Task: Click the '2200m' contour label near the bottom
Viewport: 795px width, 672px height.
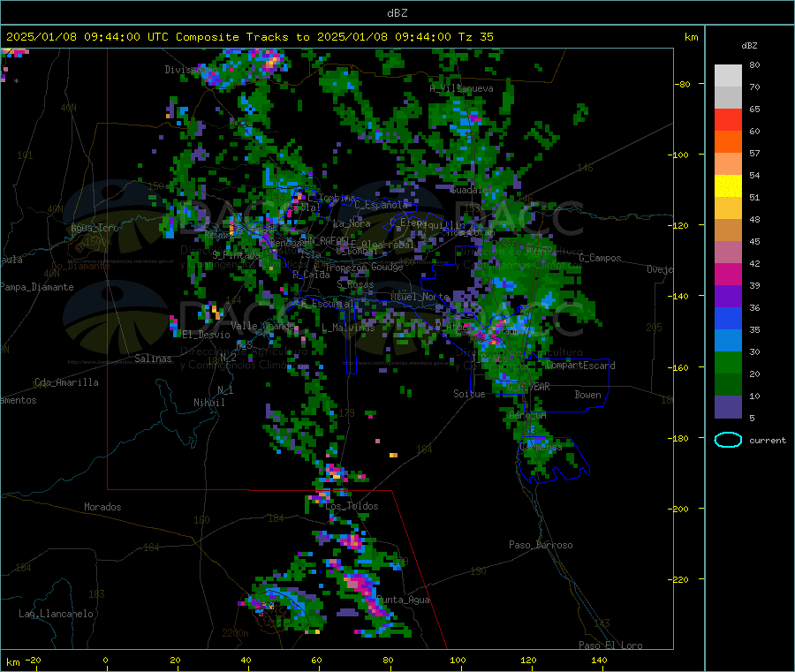Action: coord(235,633)
